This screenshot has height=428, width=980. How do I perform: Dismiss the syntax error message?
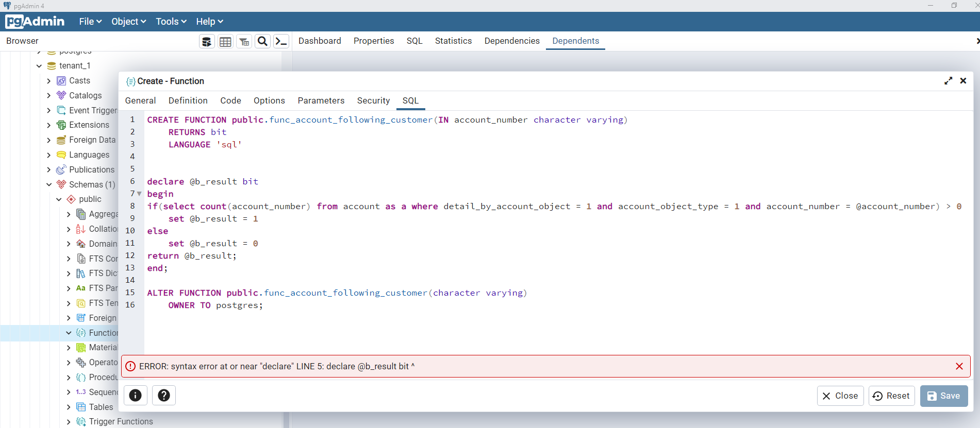[959, 366]
